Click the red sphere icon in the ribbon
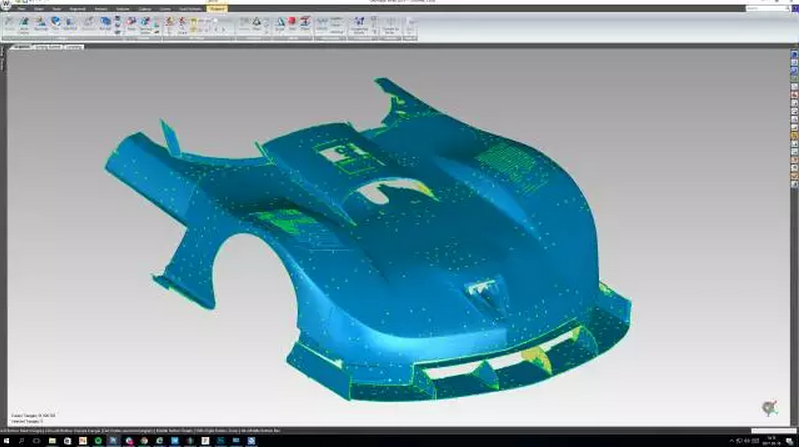Viewport: 800px width, 447px height. click(292, 21)
